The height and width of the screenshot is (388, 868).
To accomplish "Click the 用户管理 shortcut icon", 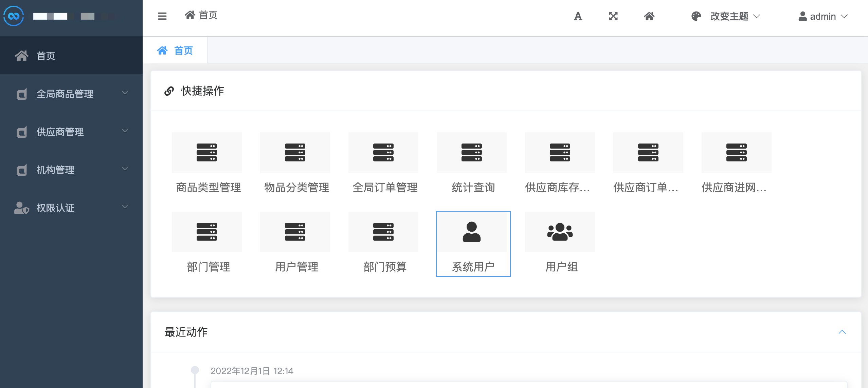I will [295, 232].
